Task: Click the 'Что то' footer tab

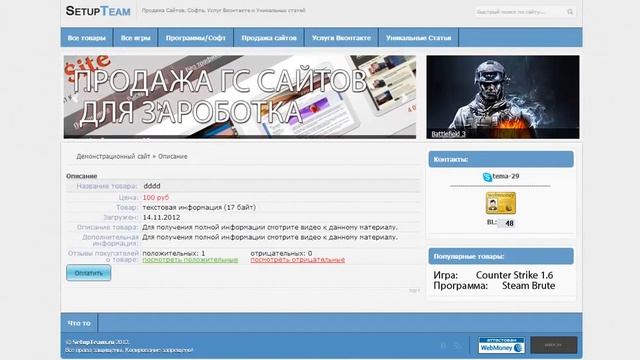Action: pos(79,323)
